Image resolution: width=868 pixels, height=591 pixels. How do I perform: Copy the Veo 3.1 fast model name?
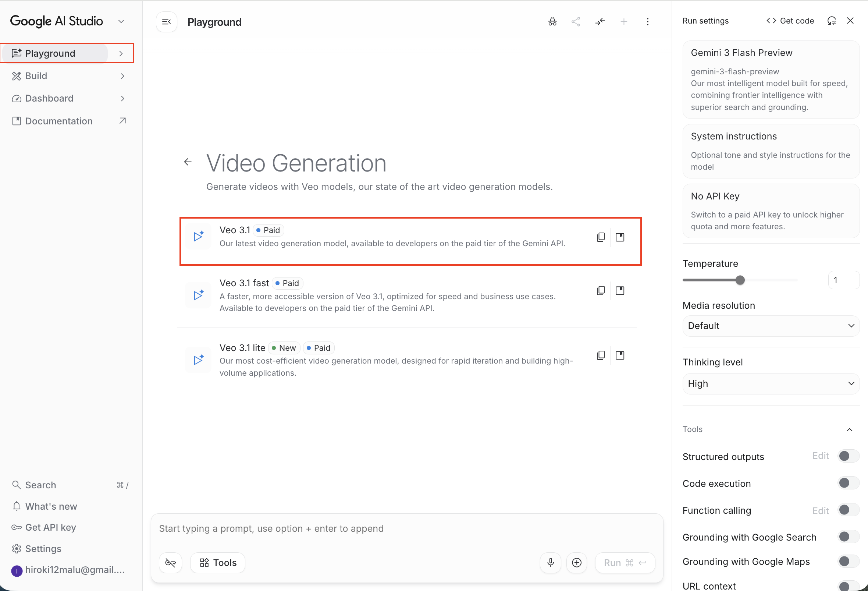[x=600, y=290]
